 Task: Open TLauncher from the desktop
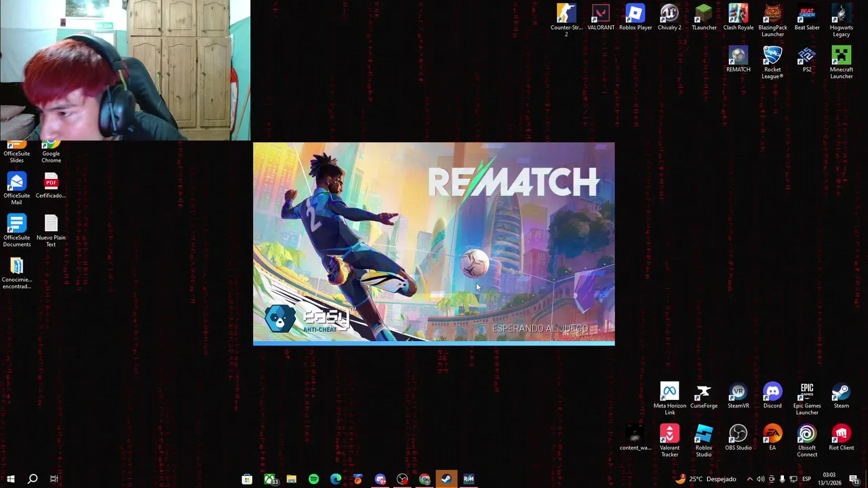click(704, 18)
